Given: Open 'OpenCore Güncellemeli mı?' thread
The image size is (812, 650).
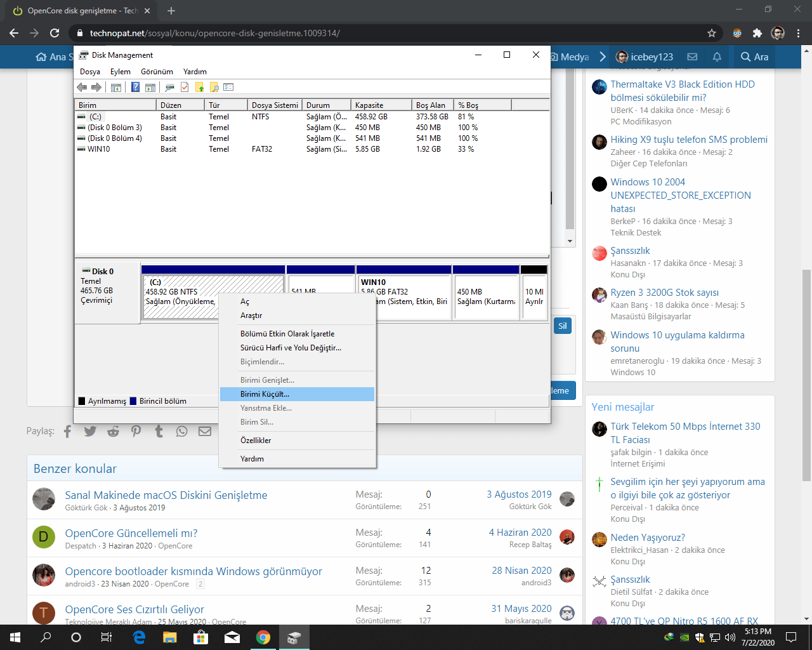Looking at the screenshot, I should click(x=131, y=533).
